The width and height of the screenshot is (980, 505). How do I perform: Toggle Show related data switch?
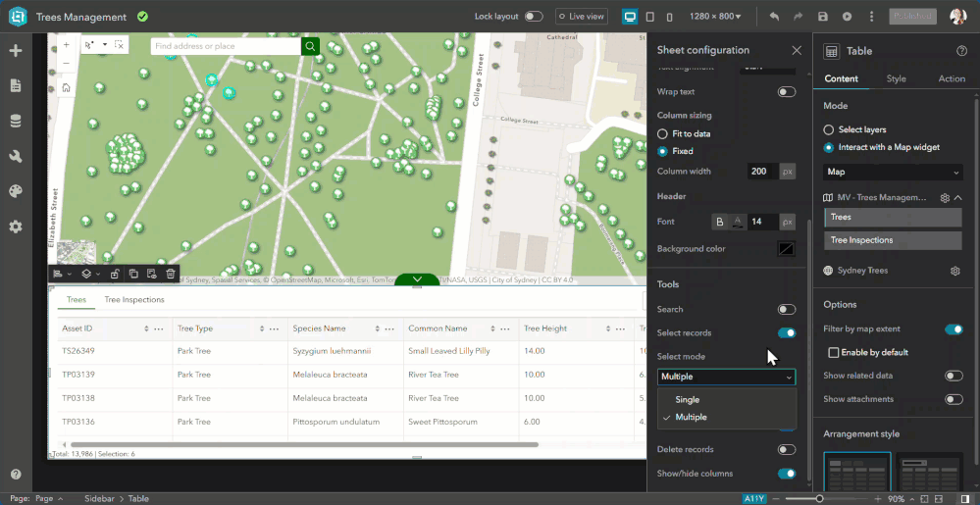[954, 376]
